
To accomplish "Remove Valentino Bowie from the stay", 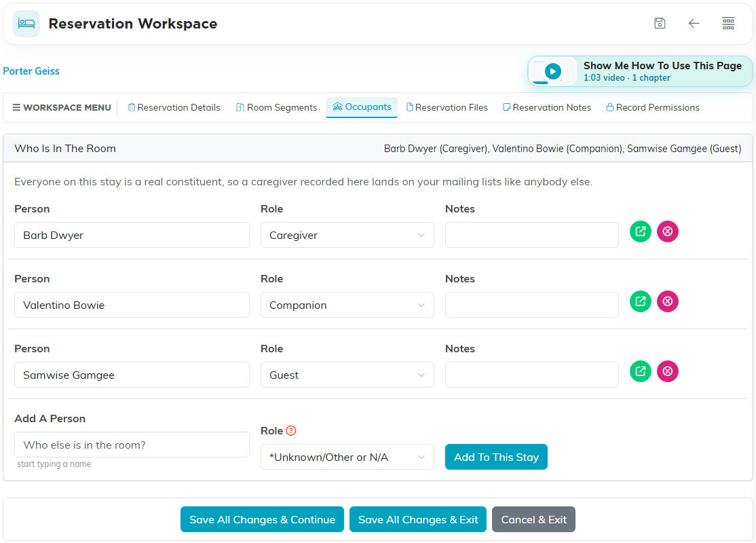I will [x=667, y=301].
